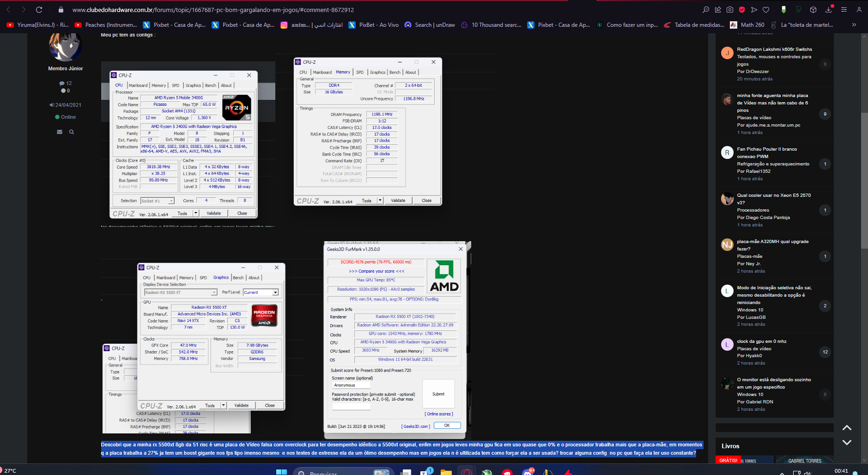
Task: Open the Windows Start button
Action: 282,472
